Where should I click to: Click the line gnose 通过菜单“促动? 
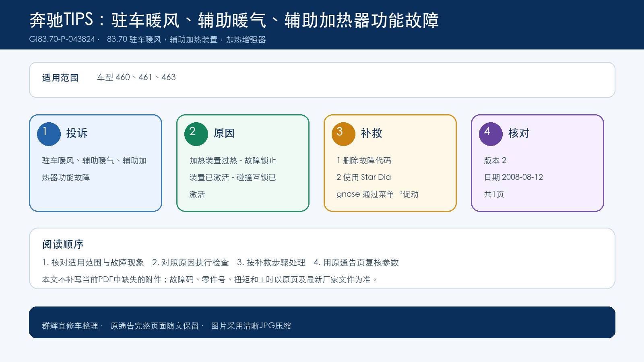pos(378,194)
